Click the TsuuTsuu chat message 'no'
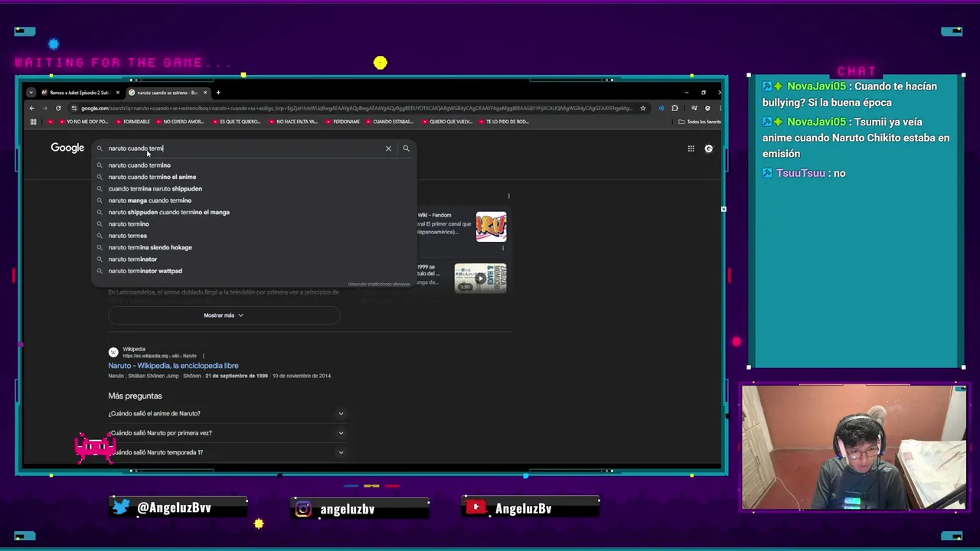Screen dimensions: 980x551 [804, 173]
